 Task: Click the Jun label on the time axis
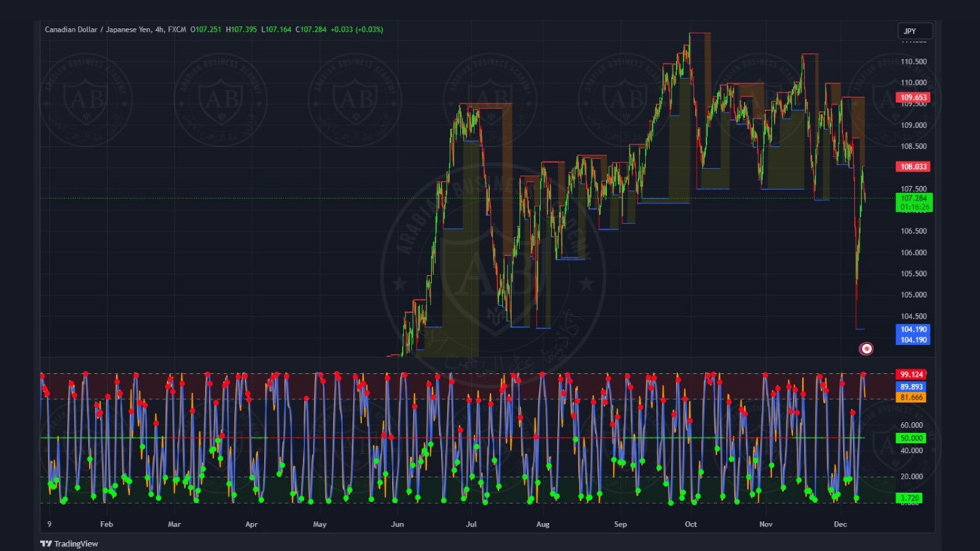point(397,524)
